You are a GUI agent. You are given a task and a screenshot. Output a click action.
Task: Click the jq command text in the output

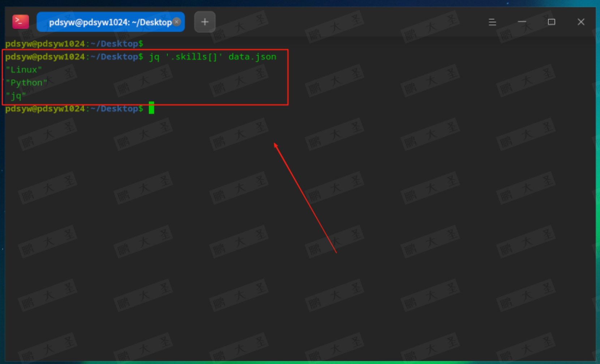pyautogui.click(x=155, y=57)
